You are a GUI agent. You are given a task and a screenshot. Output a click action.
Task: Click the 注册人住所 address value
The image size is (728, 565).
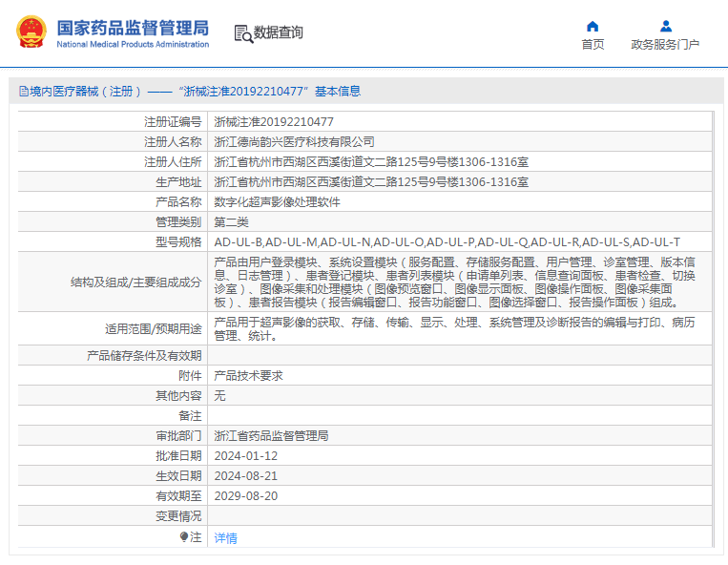click(x=371, y=162)
